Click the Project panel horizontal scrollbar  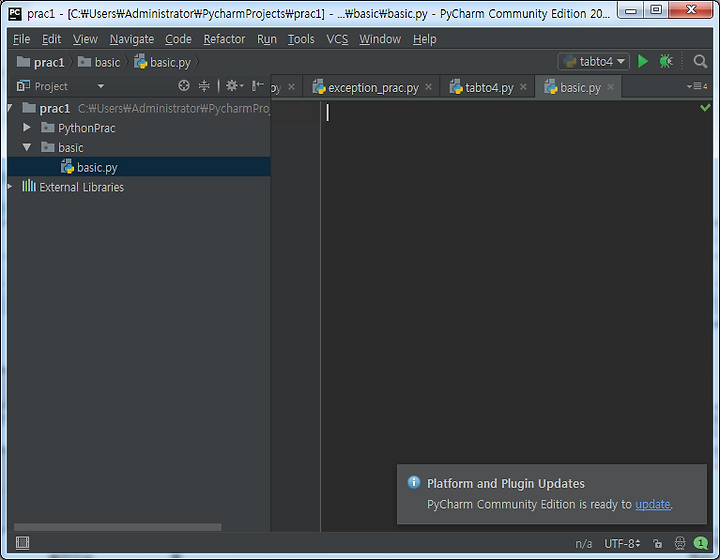click(118, 527)
